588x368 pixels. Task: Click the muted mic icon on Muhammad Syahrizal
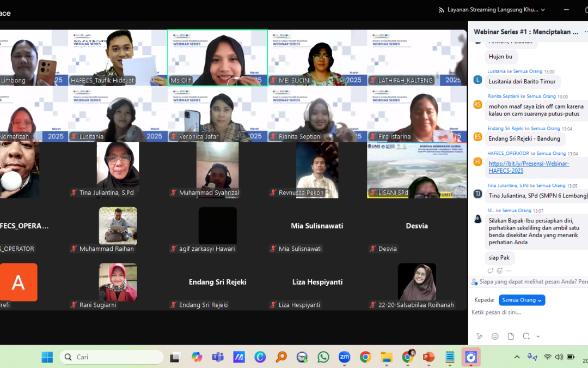[173, 192]
